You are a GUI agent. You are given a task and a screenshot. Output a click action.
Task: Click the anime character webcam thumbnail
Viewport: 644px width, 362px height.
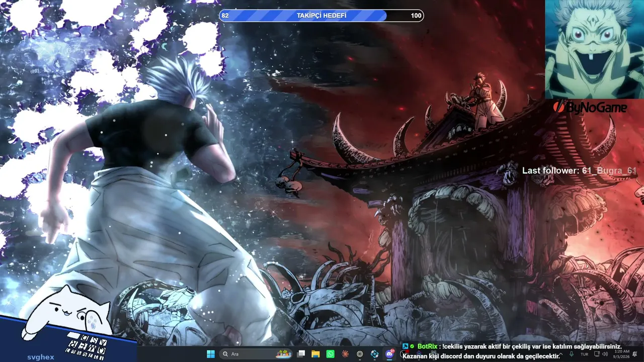pyautogui.click(x=594, y=49)
